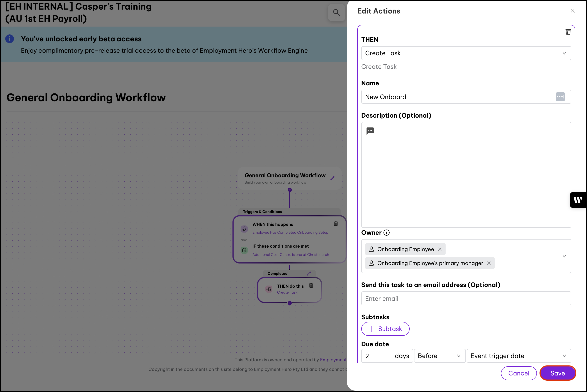Click the Enter email input field

466,299
